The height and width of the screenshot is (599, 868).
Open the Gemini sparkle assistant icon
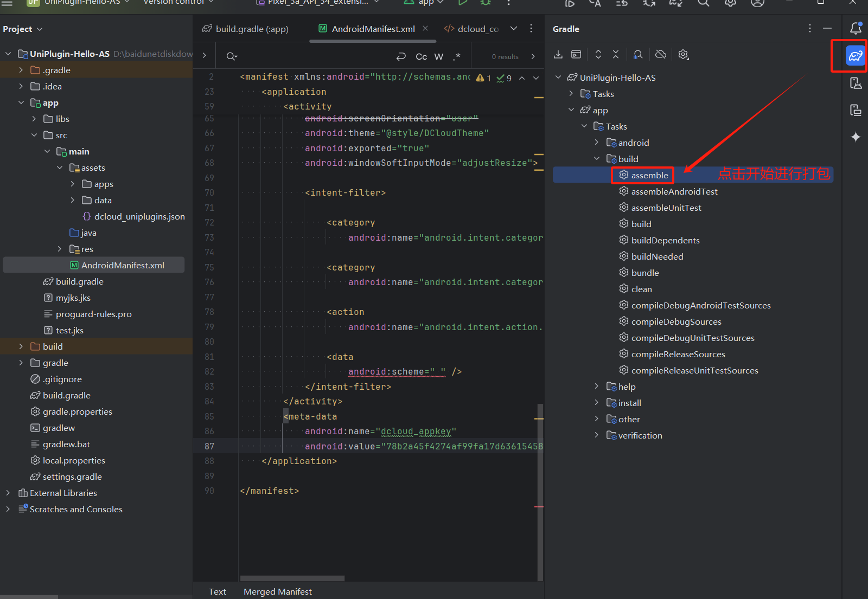click(856, 137)
